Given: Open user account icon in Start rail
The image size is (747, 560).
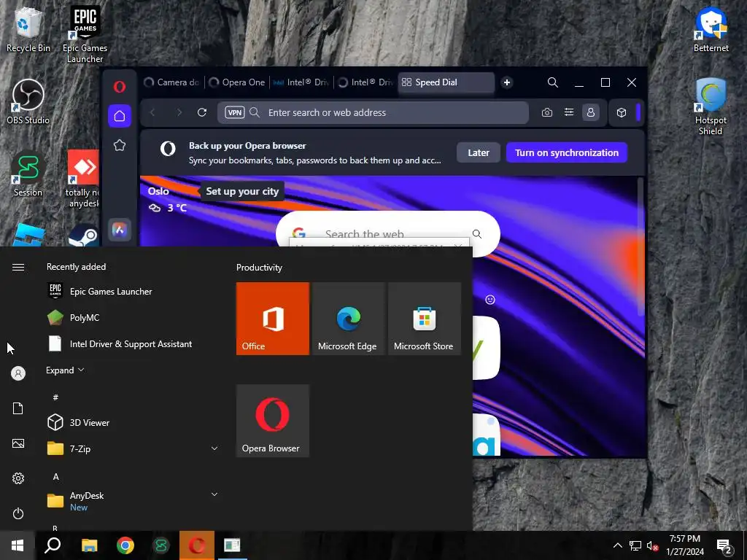Looking at the screenshot, I should tap(18, 373).
